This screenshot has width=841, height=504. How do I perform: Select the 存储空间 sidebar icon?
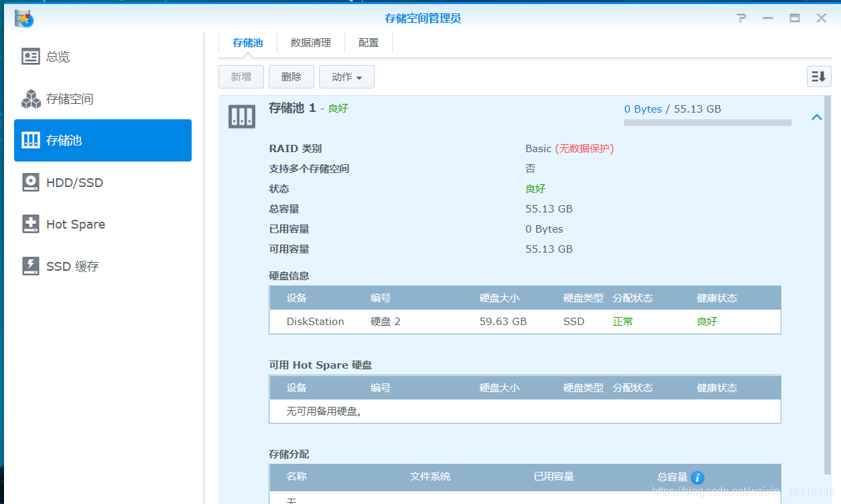[70, 99]
